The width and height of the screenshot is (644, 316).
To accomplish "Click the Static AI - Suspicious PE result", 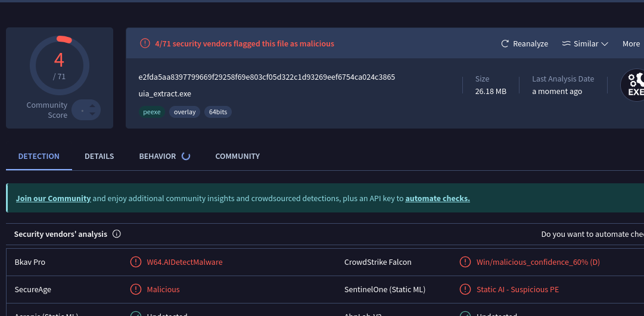I will (518, 289).
